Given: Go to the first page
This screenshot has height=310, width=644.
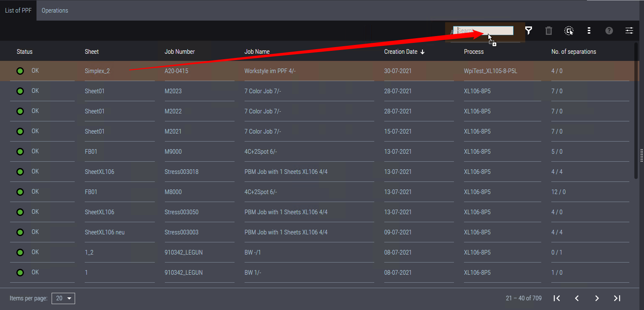Looking at the screenshot, I should (557, 298).
